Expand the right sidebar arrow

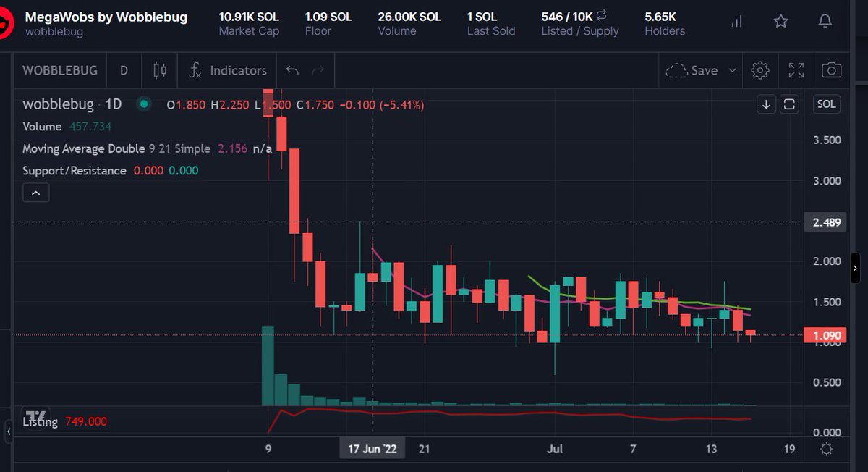[x=856, y=268]
